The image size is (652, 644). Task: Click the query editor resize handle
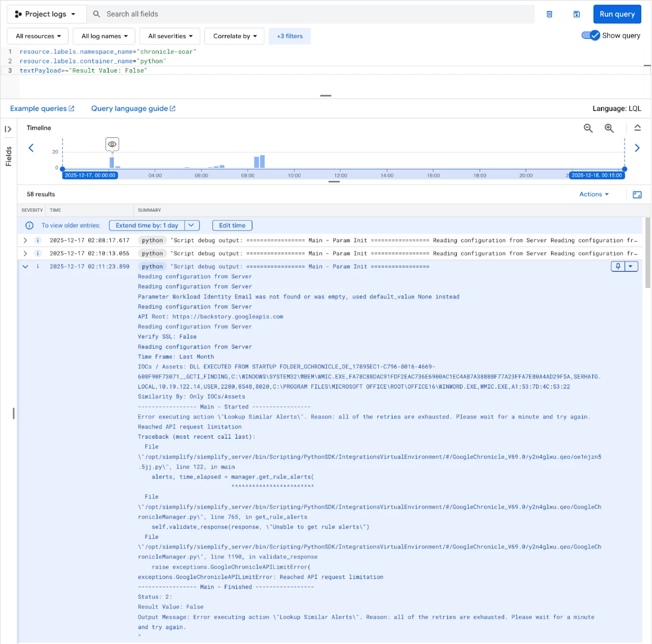pyautogui.click(x=326, y=95)
